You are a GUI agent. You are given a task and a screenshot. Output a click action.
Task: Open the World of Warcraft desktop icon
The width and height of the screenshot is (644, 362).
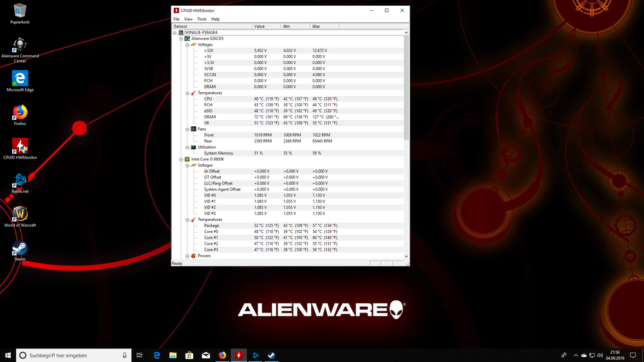(x=20, y=214)
